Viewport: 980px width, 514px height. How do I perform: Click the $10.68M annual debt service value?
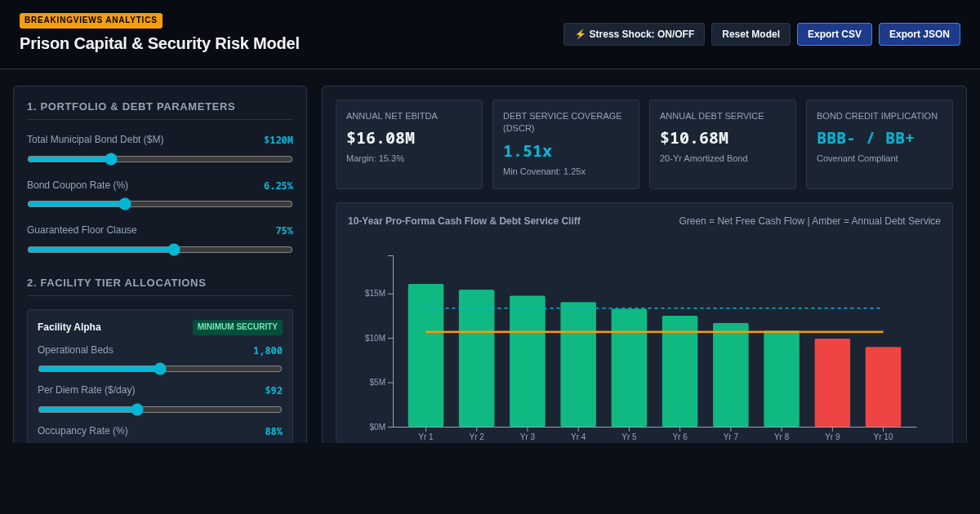tap(694, 138)
